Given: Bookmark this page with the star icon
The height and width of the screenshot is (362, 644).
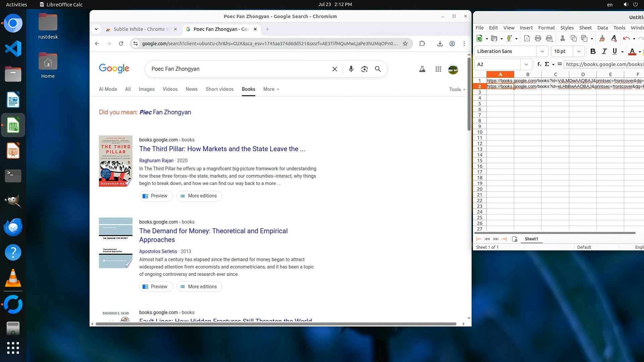Looking at the screenshot, I should pos(405,44).
